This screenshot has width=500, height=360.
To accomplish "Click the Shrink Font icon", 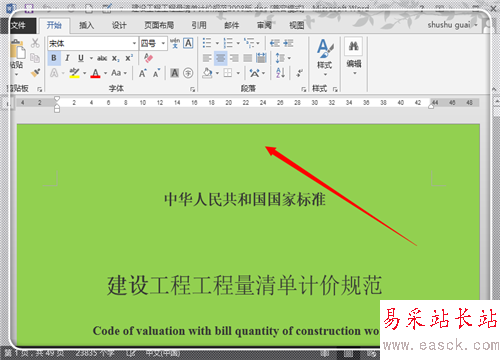I will 156,73.
